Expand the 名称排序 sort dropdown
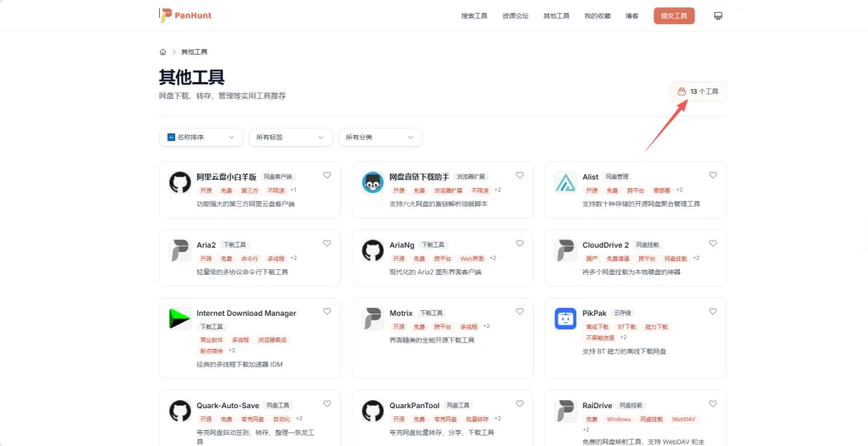Viewport: 868px width, 446px height. pyautogui.click(x=201, y=137)
